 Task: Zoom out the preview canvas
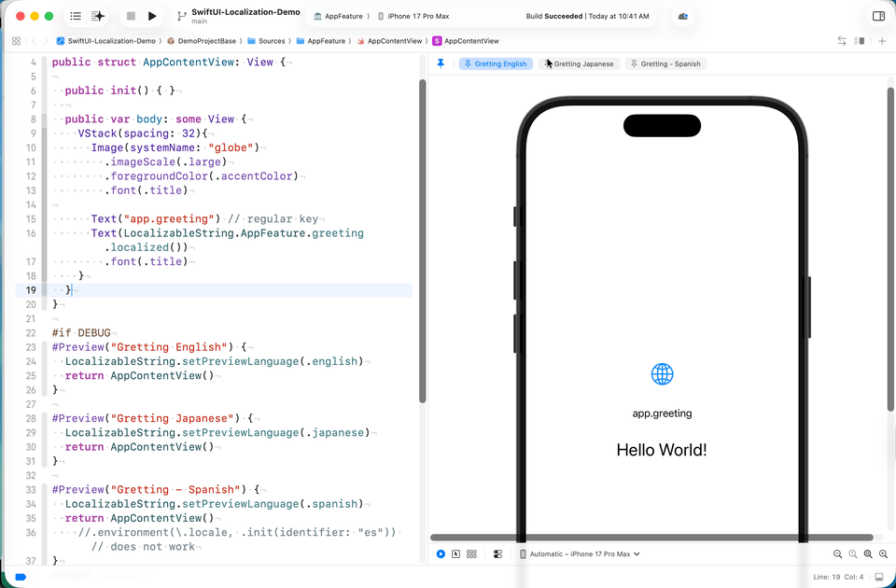tap(837, 554)
